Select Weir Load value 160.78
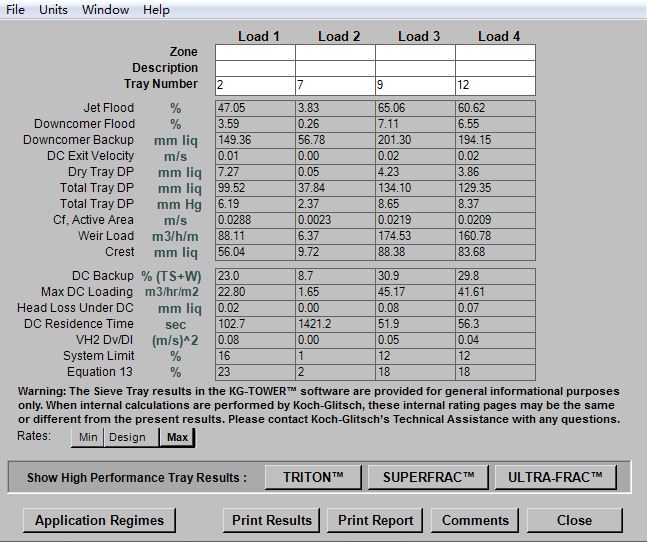647x542 pixels. 496,236
